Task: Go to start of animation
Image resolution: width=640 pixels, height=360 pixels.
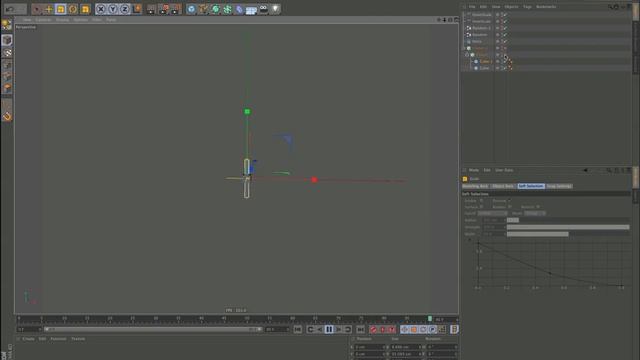Action: (x=298, y=329)
